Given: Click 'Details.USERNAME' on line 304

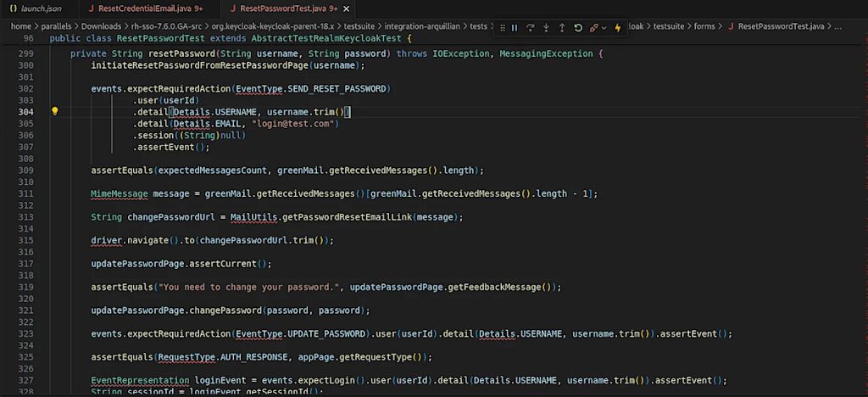Looking at the screenshot, I should pyautogui.click(x=214, y=112).
